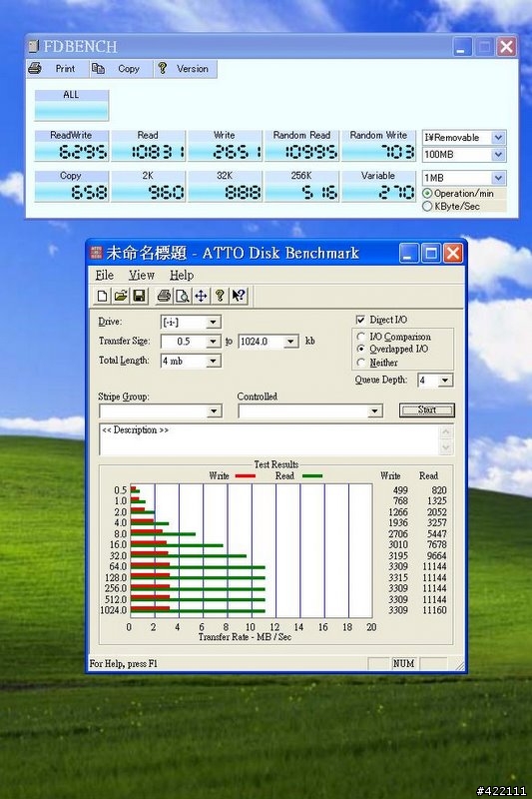Image resolution: width=532 pixels, height=799 pixels.
Task: Open the Help menu in ATTO
Action: coord(182,276)
